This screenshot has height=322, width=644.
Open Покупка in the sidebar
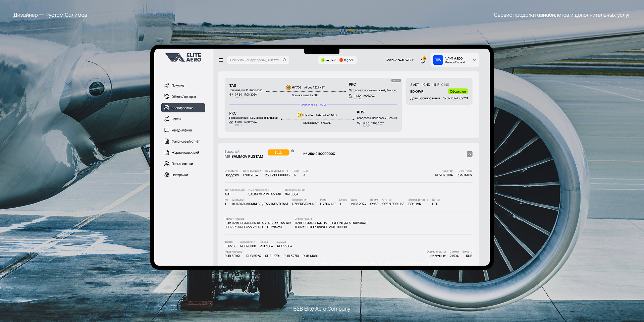point(177,86)
